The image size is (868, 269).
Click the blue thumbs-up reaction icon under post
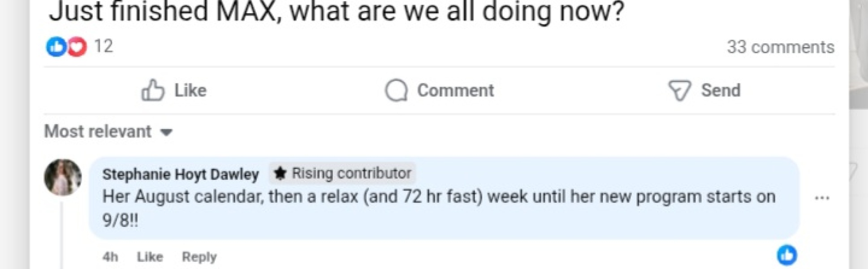pyautogui.click(x=56, y=47)
